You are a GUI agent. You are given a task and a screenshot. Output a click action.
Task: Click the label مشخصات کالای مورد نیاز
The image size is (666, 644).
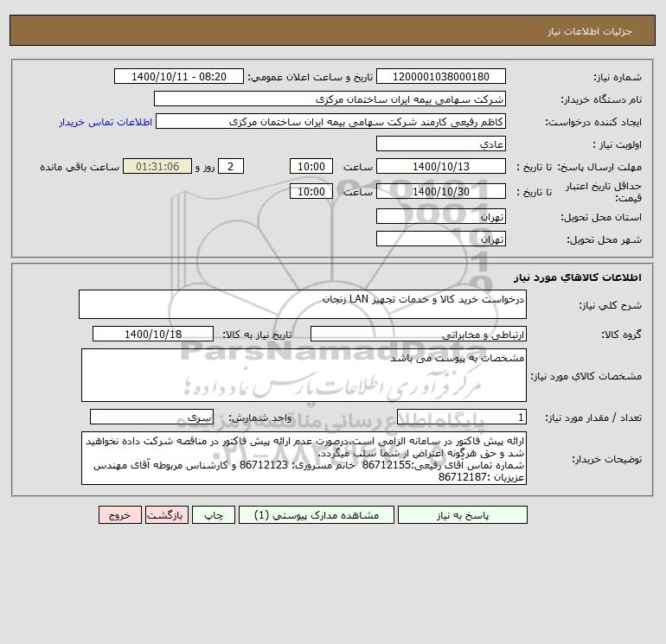point(586,376)
